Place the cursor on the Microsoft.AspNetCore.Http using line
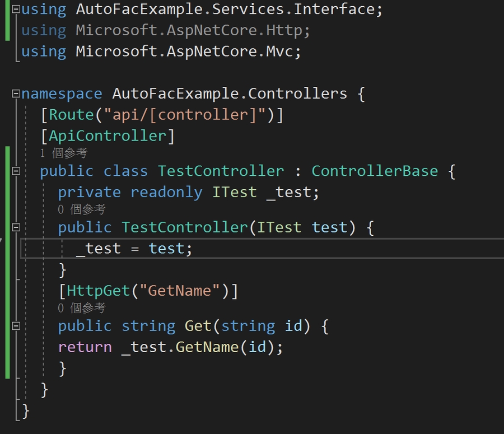Viewport: 504px width, 434px height. [x=192, y=31]
